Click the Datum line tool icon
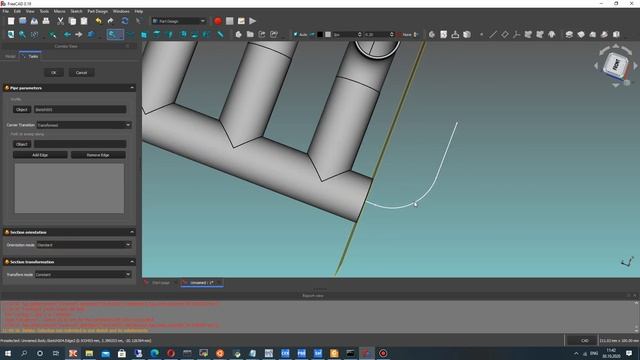The height and width of the screenshot is (360, 640). [x=493, y=35]
